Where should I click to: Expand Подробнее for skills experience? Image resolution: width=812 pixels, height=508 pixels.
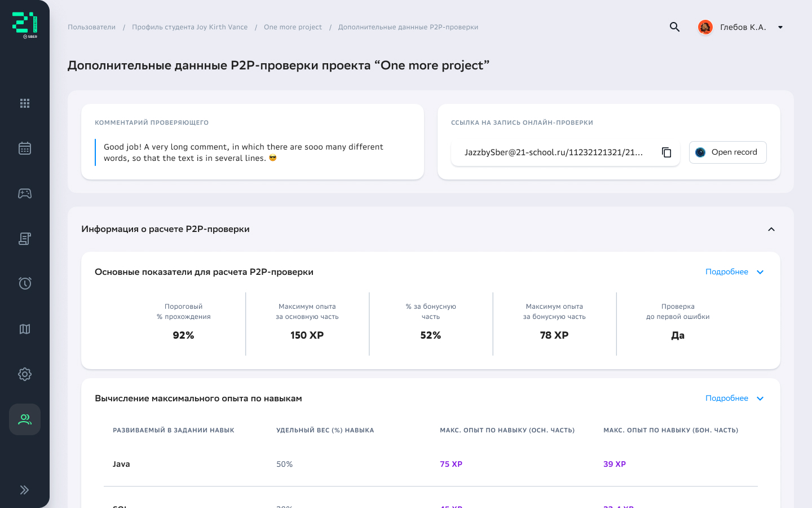tap(734, 398)
